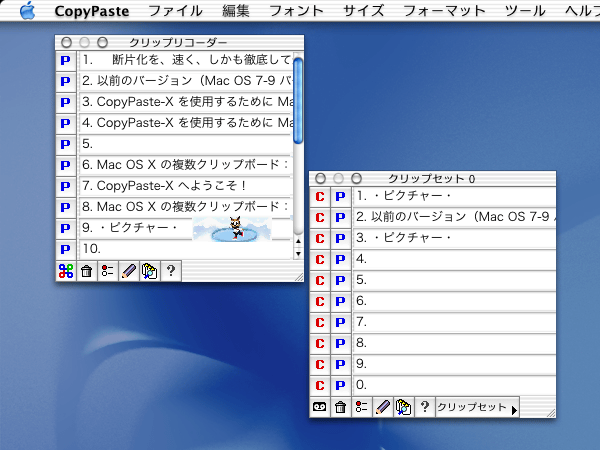Click P icon beside recorder clip 8 Mac OS X
The width and height of the screenshot is (600, 450).
(66, 207)
